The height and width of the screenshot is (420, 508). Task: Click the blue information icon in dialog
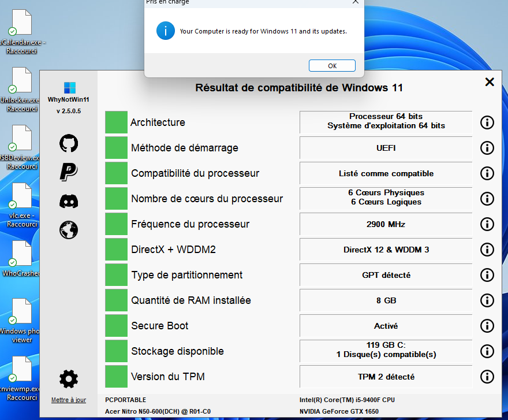click(x=166, y=31)
